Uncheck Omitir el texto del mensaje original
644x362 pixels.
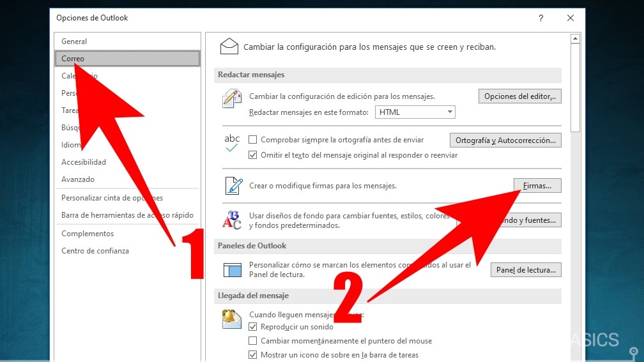252,155
